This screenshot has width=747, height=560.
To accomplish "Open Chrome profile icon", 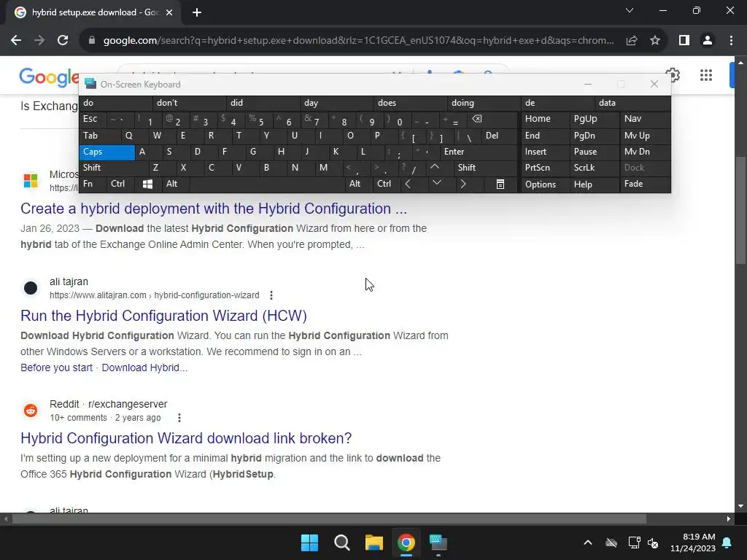I will (x=708, y=41).
